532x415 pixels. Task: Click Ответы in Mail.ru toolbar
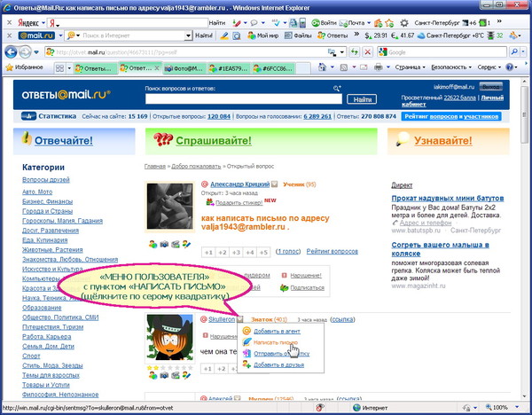tap(332, 35)
